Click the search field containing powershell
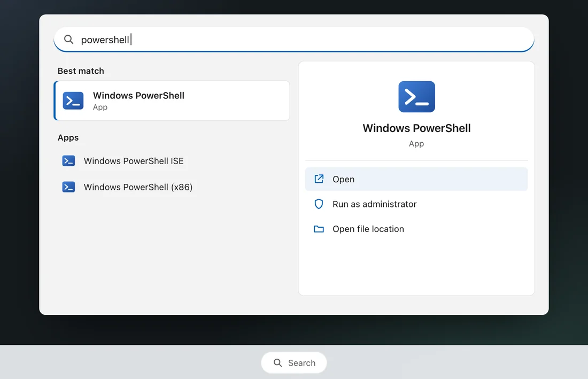588x379 pixels. coord(294,40)
